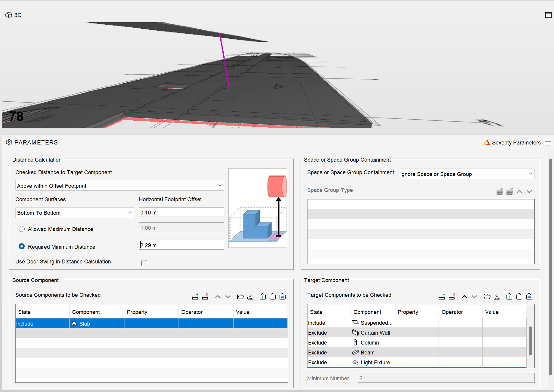554x392 pixels.
Task: Maximize the 3D view panel
Action: (x=548, y=15)
